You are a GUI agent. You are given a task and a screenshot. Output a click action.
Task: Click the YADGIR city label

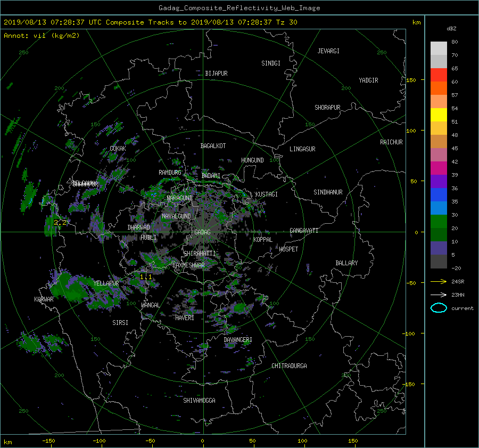368,80
